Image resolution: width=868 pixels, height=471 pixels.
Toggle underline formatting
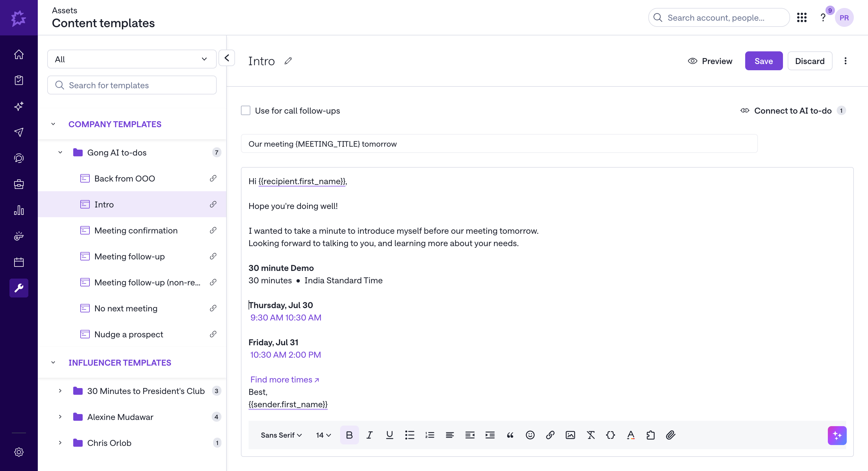pyautogui.click(x=389, y=435)
